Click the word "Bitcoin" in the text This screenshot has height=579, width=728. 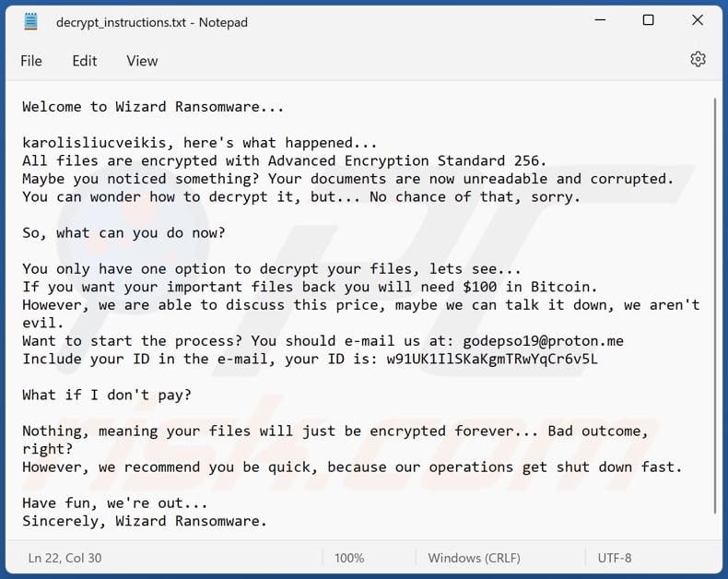(564, 287)
